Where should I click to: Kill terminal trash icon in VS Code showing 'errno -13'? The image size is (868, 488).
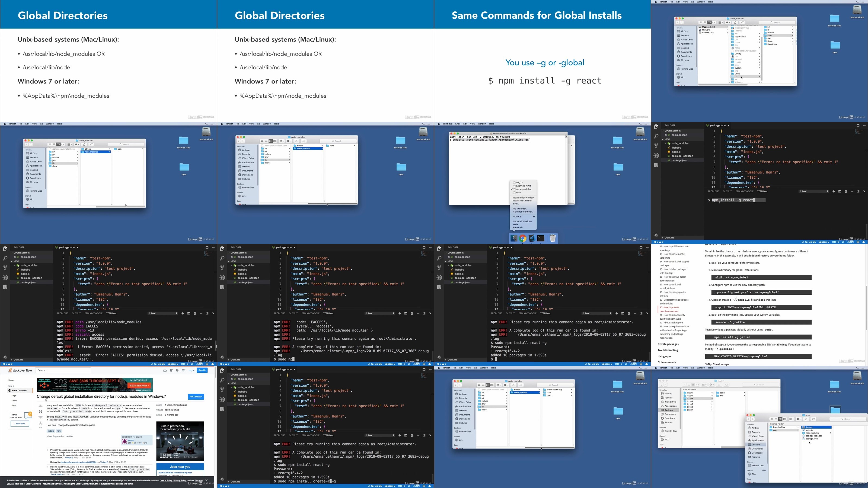pos(195,313)
